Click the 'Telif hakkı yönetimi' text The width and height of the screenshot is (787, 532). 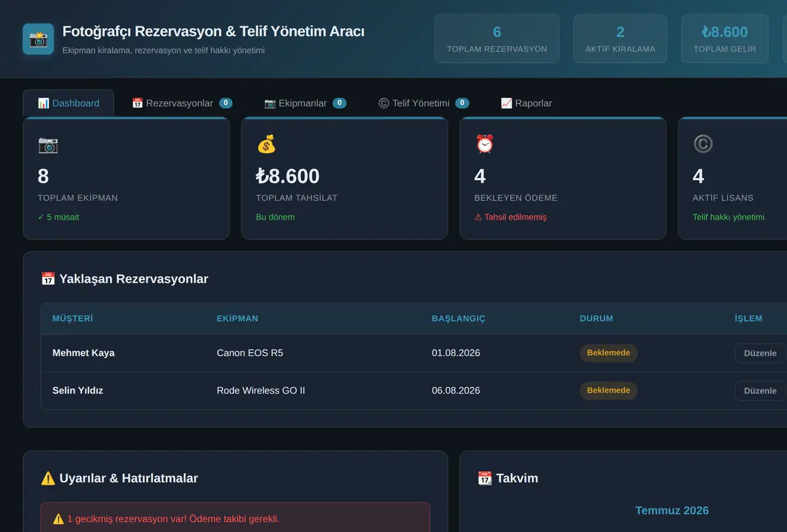[x=729, y=217]
